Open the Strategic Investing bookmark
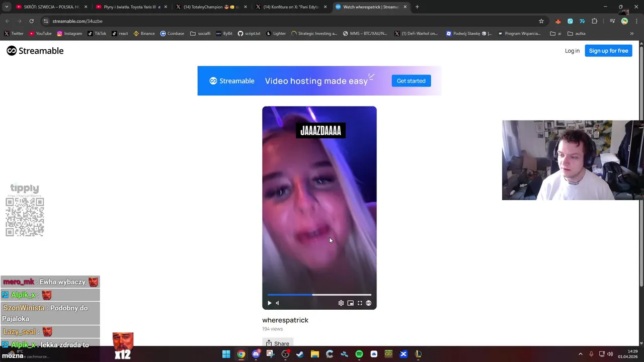This screenshot has height=362, width=644. [x=314, y=34]
